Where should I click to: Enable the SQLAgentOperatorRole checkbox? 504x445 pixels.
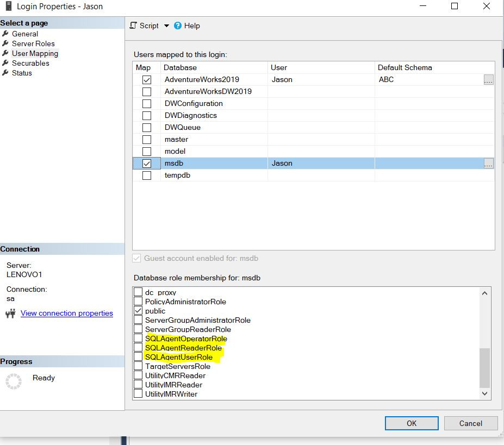[x=138, y=338]
